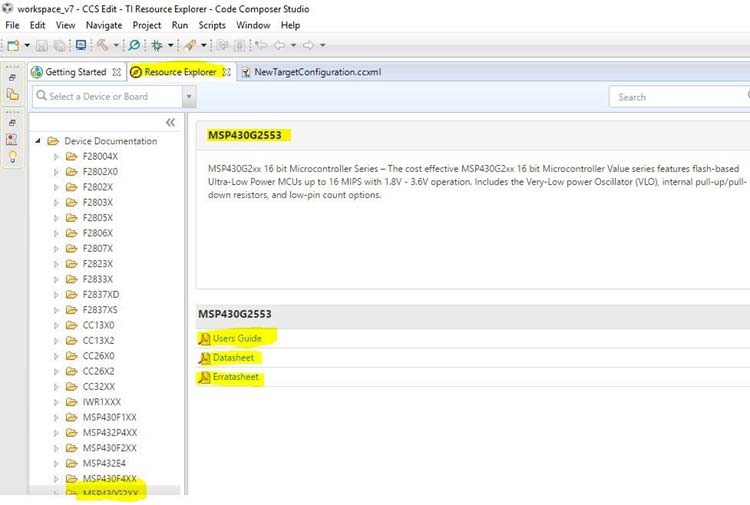
Task: Select the MSP430F2XX tree folder
Action: 110,448
